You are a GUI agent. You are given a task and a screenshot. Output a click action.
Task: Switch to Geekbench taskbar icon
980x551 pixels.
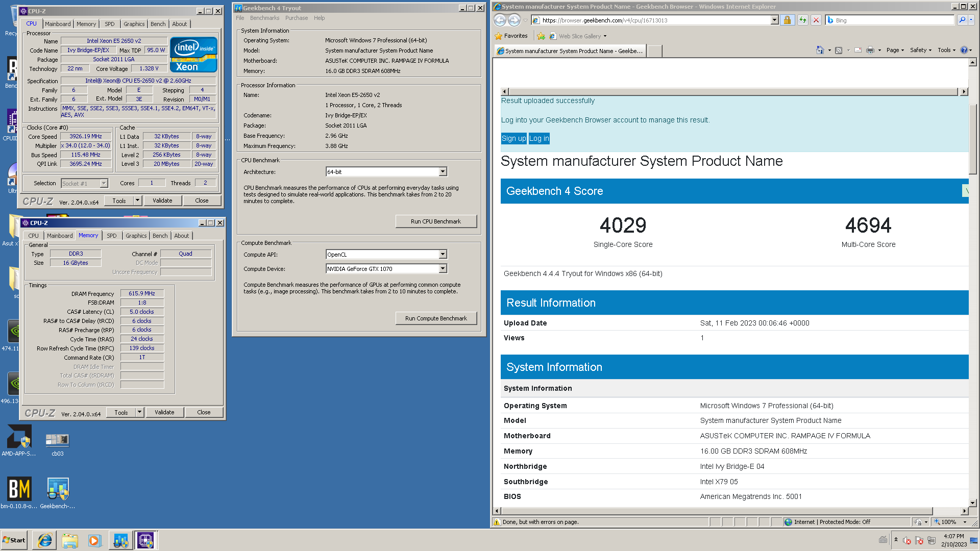pos(120,540)
